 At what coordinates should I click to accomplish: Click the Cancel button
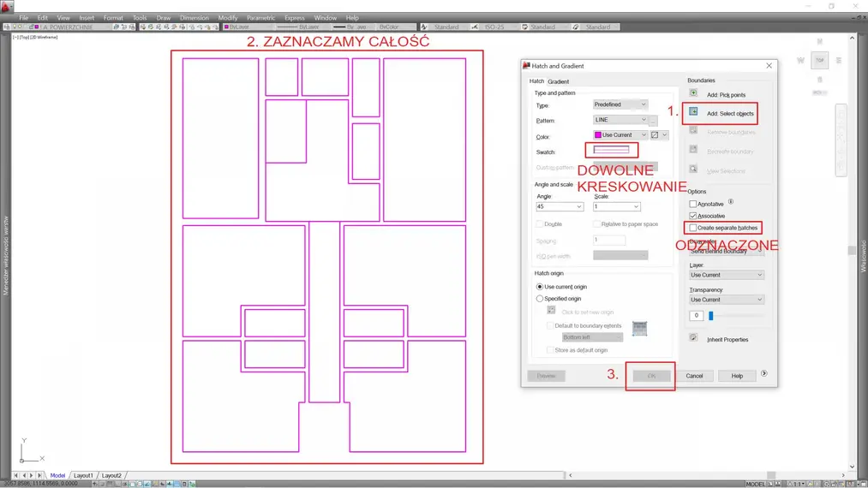694,376
